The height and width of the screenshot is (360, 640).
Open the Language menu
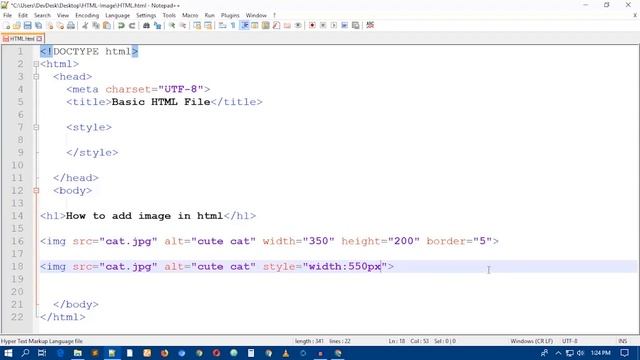click(x=118, y=15)
